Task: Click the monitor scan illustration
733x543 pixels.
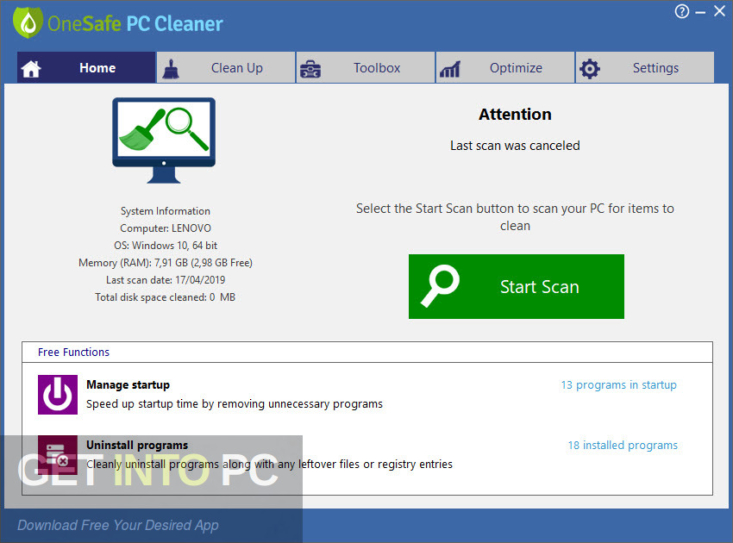Action: pyautogui.click(x=164, y=140)
